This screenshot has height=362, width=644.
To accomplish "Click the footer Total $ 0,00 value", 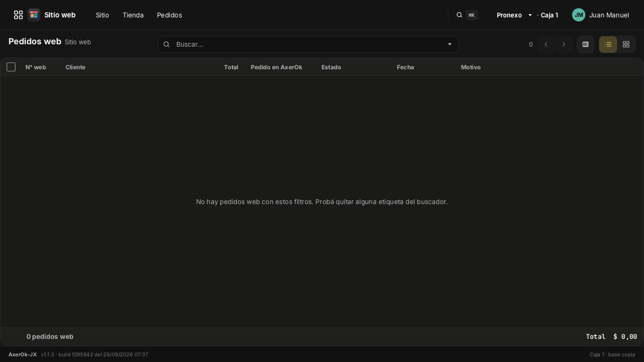I will pos(611,337).
